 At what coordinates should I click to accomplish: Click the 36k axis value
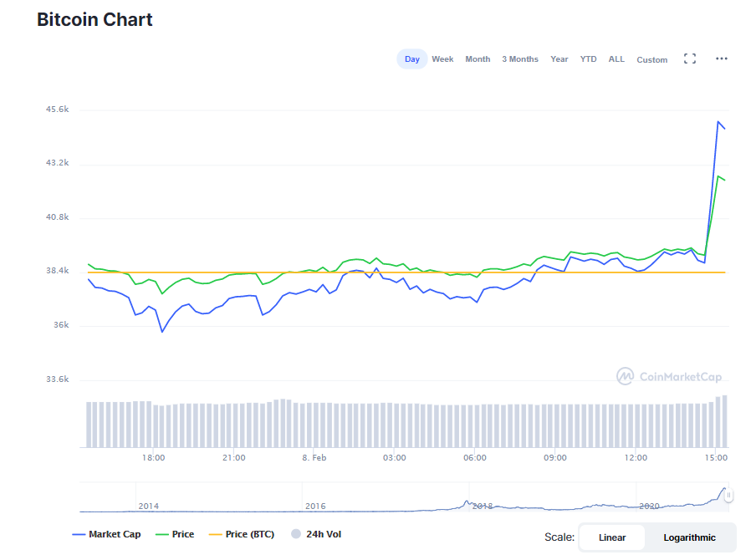pyautogui.click(x=61, y=325)
